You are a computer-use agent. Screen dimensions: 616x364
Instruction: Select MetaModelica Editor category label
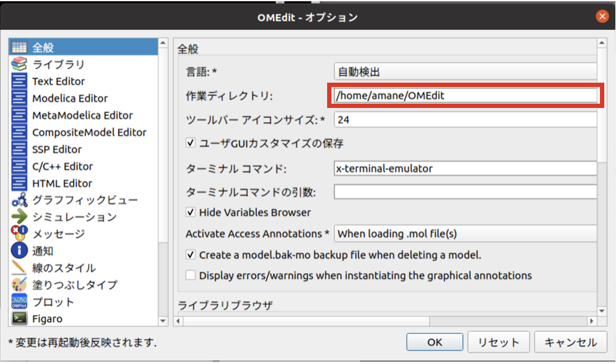point(83,115)
